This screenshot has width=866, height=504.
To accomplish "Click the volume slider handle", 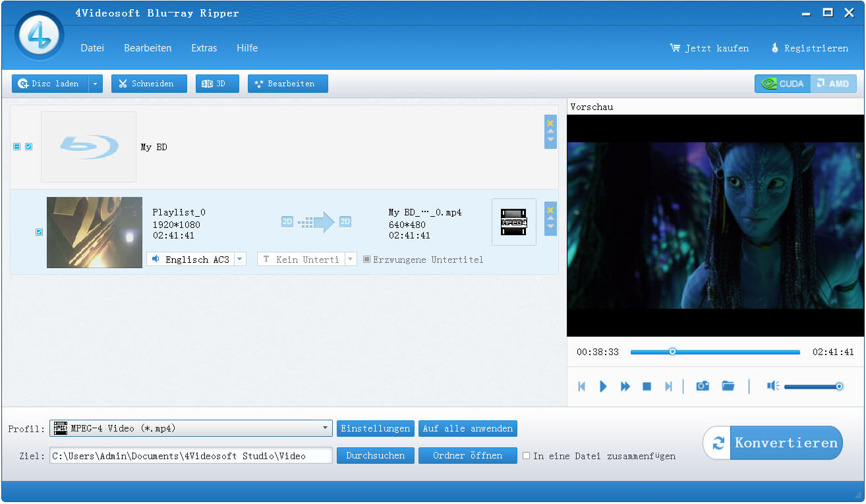I will point(839,387).
